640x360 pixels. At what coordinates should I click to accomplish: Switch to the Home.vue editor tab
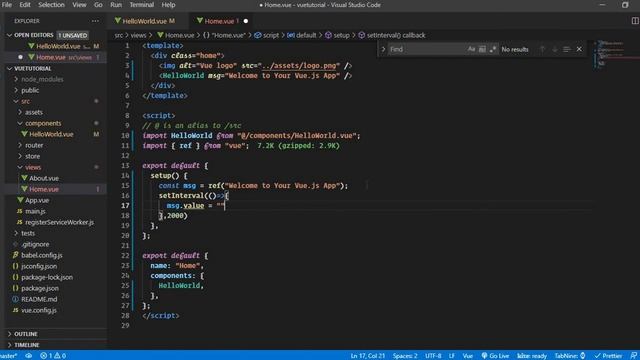(219, 21)
